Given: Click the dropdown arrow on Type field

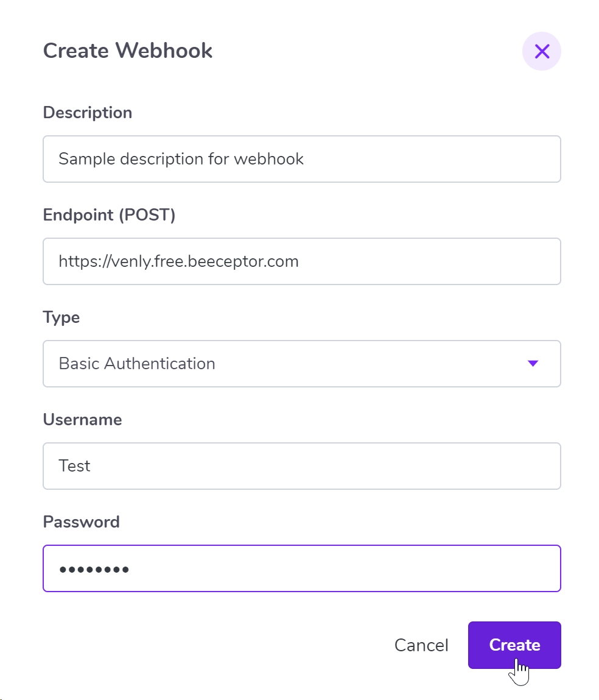Looking at the screenshot, I should tap(533, 364).
